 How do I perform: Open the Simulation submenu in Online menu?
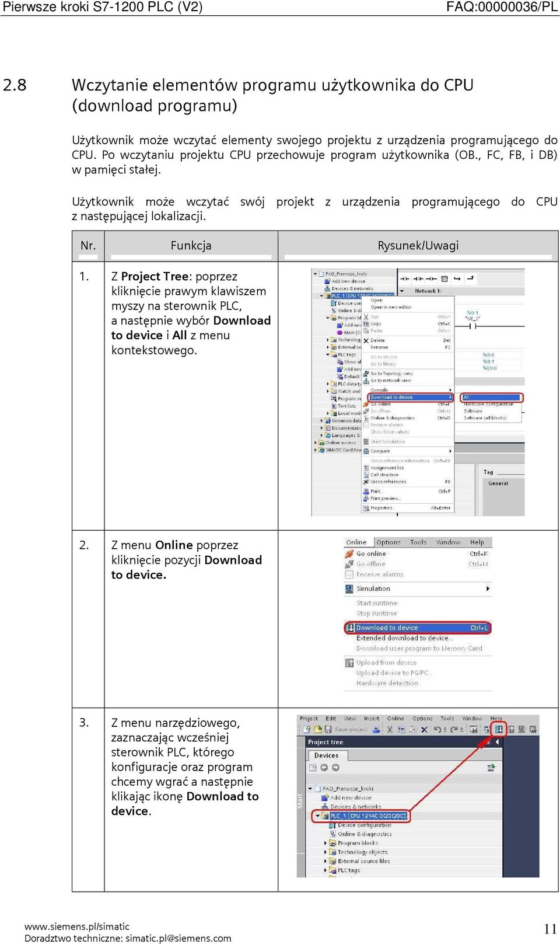(418, 588)
